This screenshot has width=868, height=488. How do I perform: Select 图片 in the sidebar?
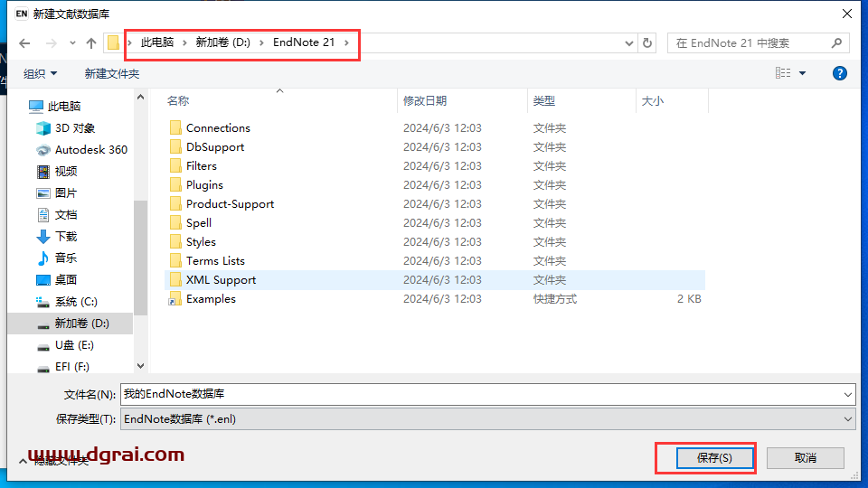[x=56, y=192]
